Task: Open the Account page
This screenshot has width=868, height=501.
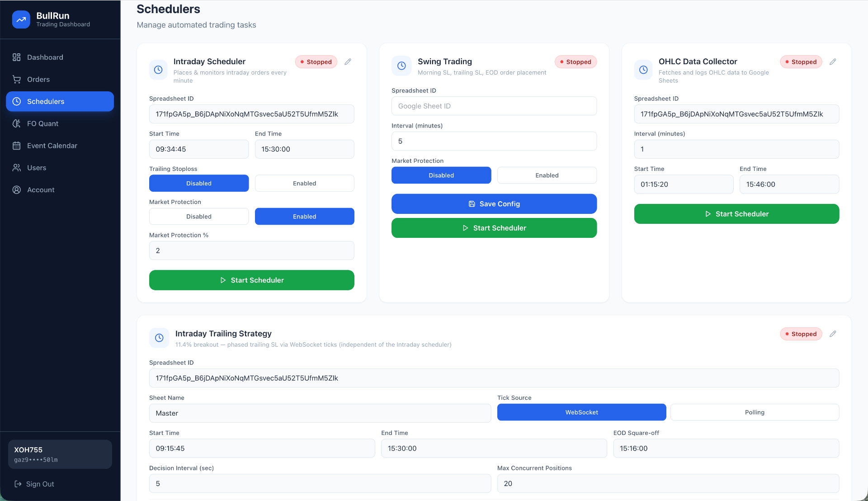Action: (x=60, y=190)
